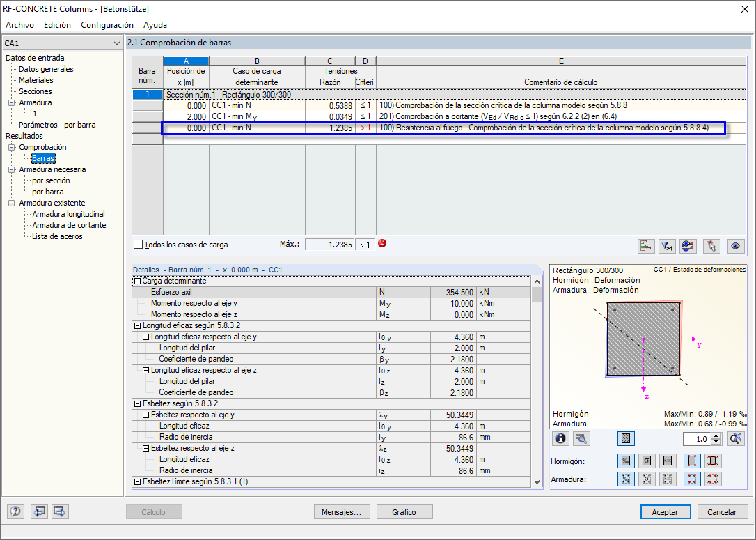Go to next table arrow button
The image size is (756, 540).
click(60, 511)
